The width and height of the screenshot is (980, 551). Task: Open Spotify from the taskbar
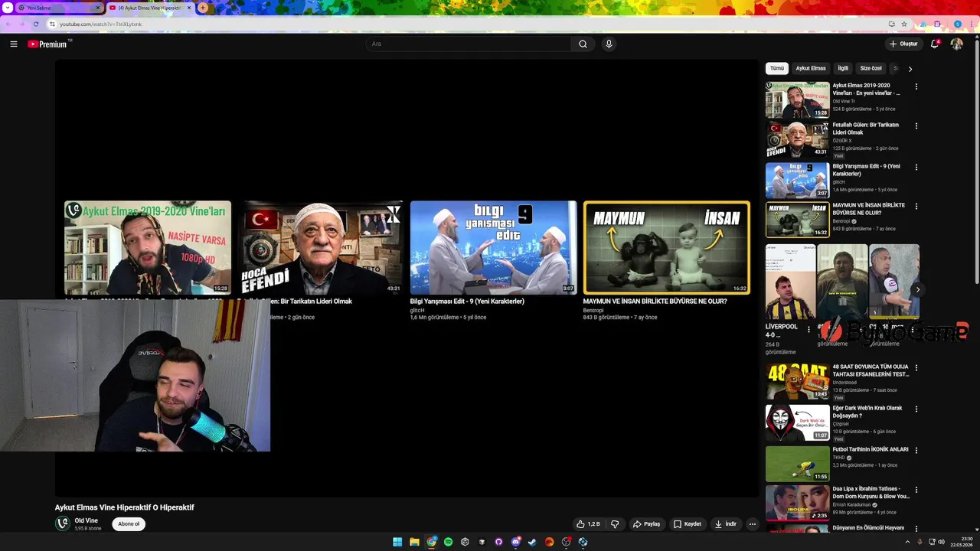[448, 542]
